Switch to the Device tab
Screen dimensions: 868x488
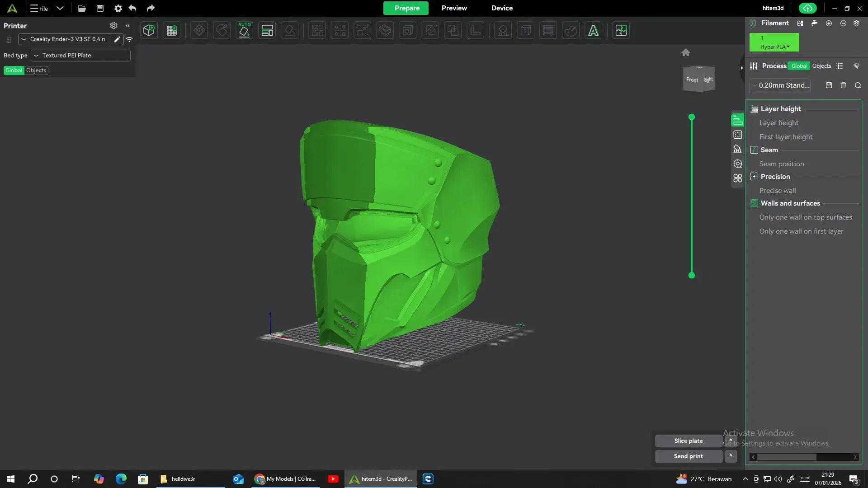tap(502, 8)
